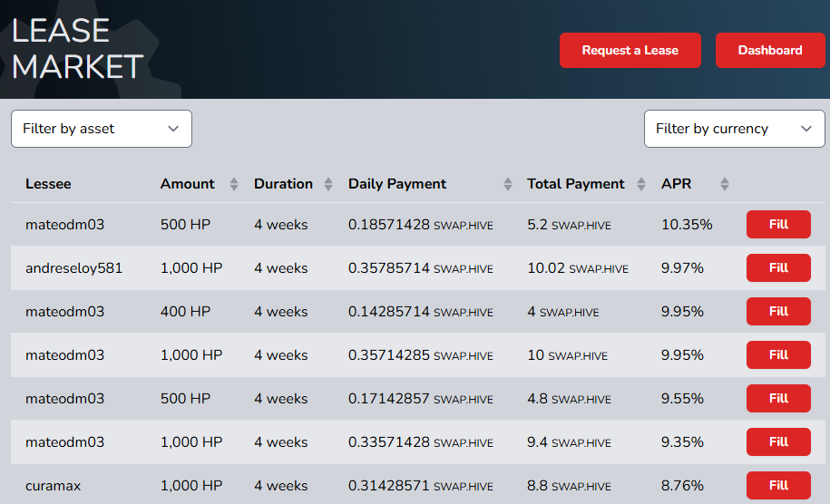This screenshot has width=830, height=504.
Task: Select lessee name andreseloy581
Action: (x=73, y=268)
